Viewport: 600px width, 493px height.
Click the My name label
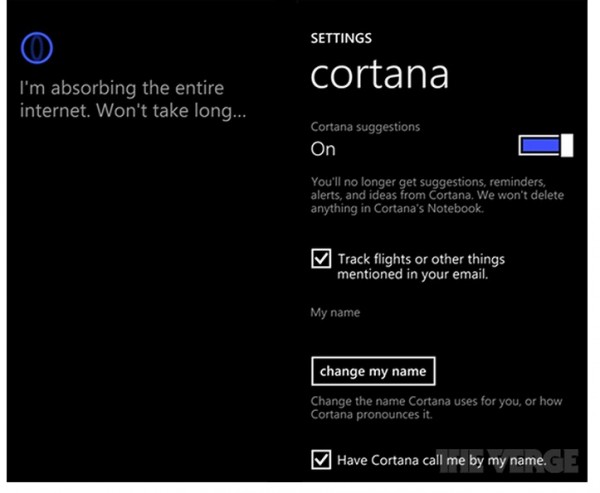coord(335,313)
